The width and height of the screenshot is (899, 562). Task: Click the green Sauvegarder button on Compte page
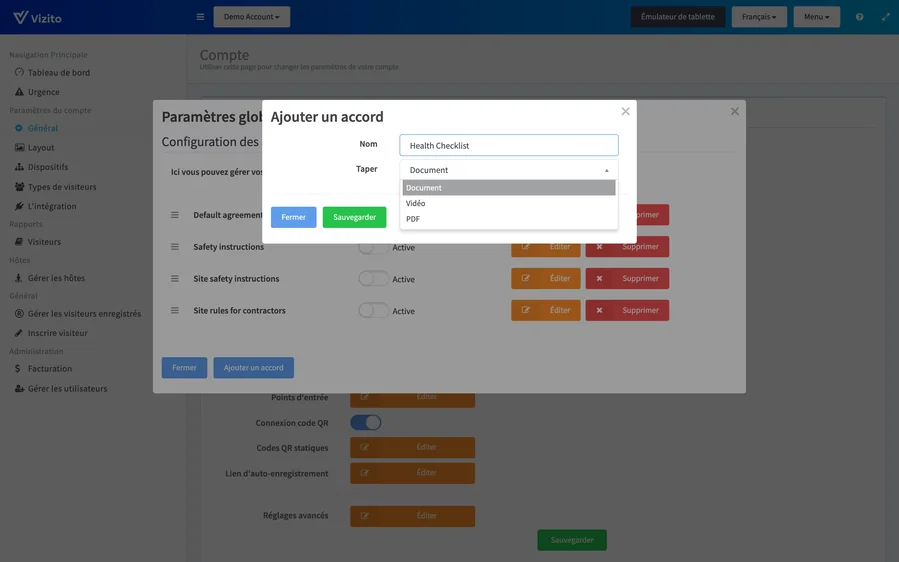[572, 540]
